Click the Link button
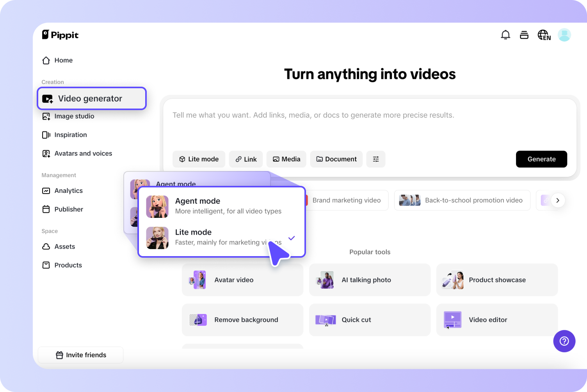The width and height of the screenshot is (587, 392). tap(246, 159)
